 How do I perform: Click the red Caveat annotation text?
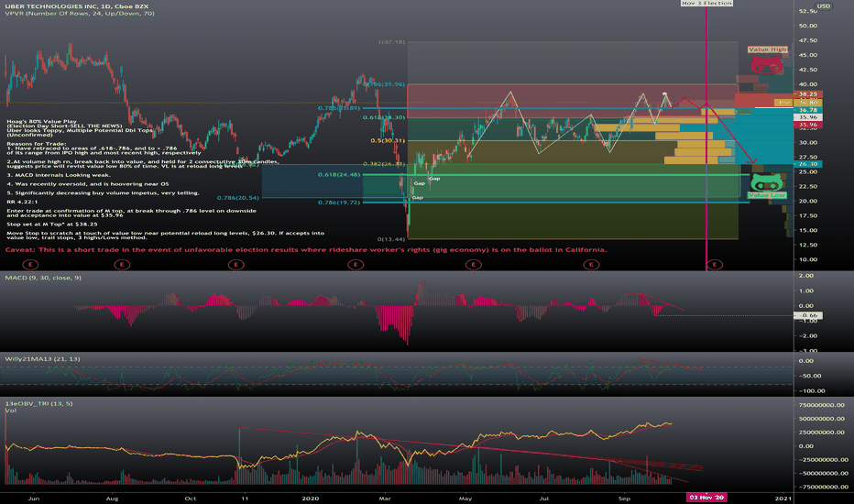(x=305, y=250)
